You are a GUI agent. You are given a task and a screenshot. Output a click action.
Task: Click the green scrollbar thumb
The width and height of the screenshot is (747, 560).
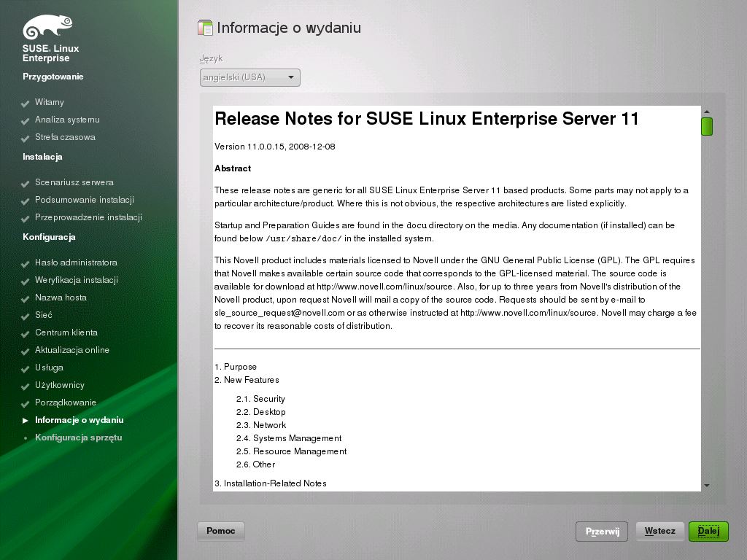(707, 127)
